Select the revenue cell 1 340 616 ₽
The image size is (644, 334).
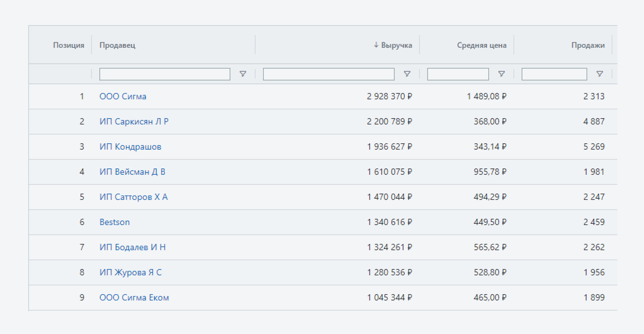click(389, 222)
